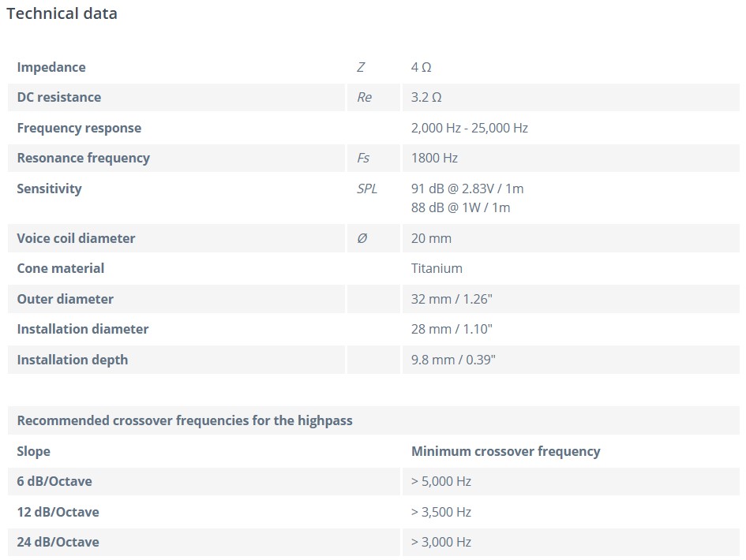Click the Re symbol cell
The image size is (746, 560).
pyautogui.click(x=364, y=97)
